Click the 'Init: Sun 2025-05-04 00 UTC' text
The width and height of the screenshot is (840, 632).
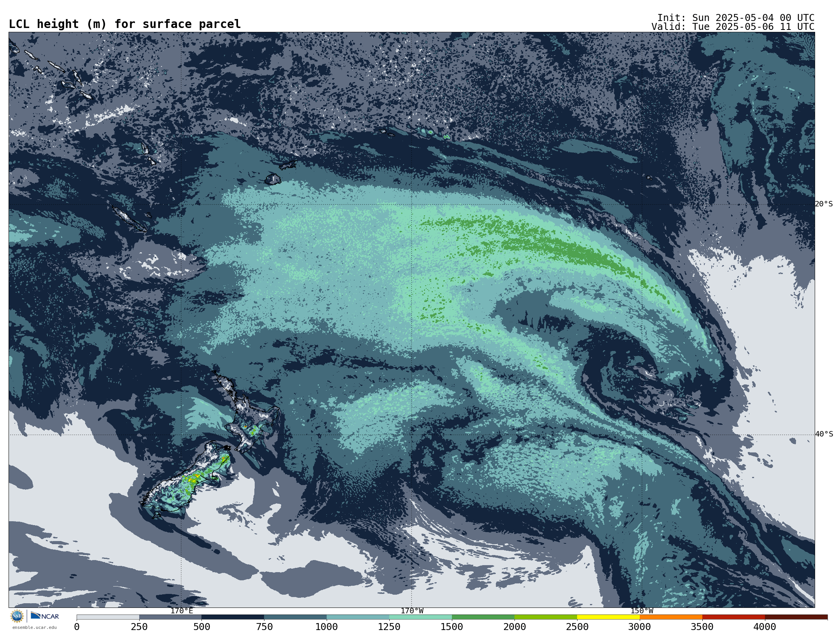[736, 18]
